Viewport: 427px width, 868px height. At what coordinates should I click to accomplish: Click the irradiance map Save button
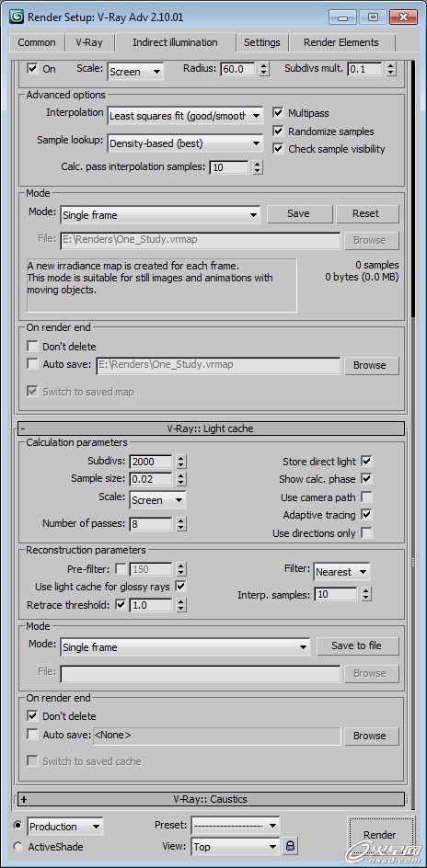tap(299, 213)
